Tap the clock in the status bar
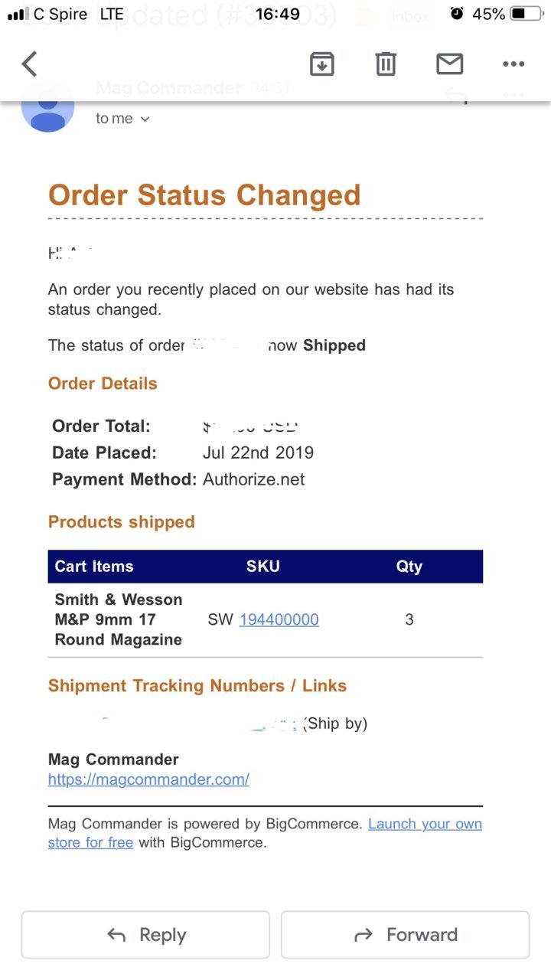 (x=277, y=15)
